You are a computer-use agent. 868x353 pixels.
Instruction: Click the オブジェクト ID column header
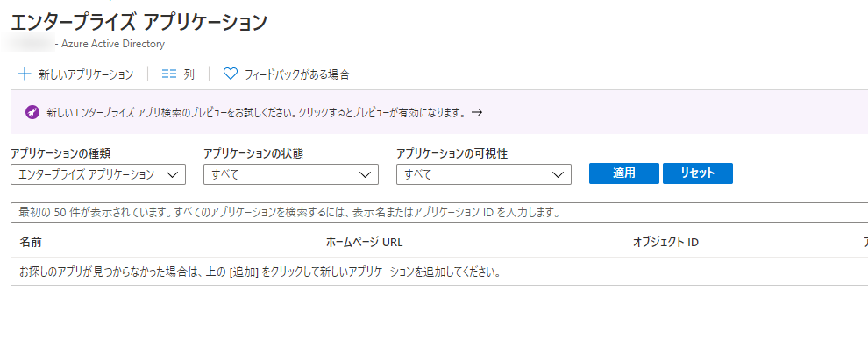click(665, 243)
